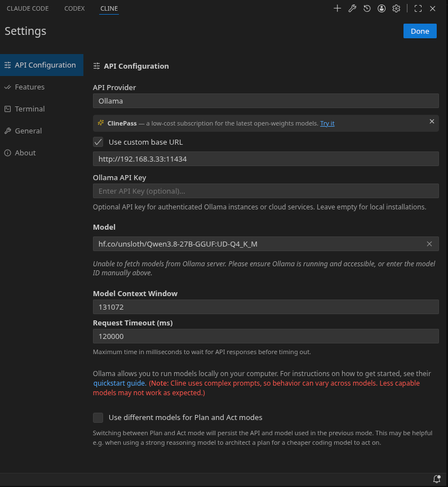This screenshot has width=448, height=487.
Task: Follow the ClinePass Try it link
Action: tap(327, 123)
